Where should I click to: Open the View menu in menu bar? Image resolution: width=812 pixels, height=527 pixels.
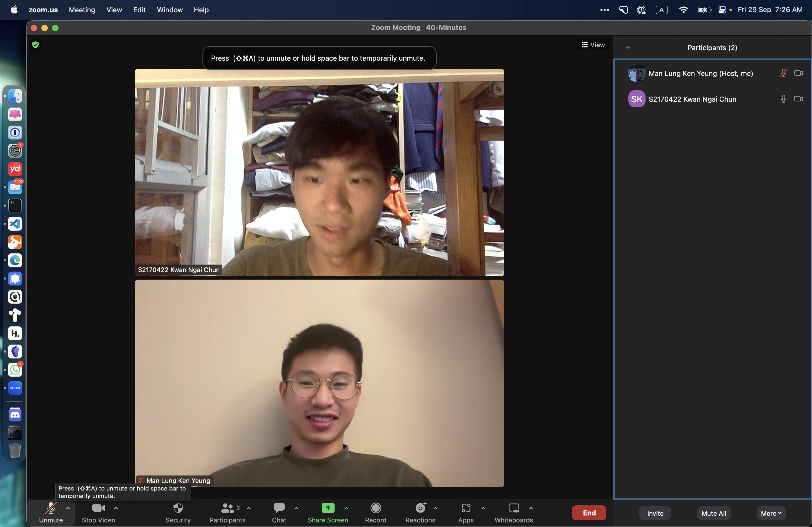click(114, 10)
